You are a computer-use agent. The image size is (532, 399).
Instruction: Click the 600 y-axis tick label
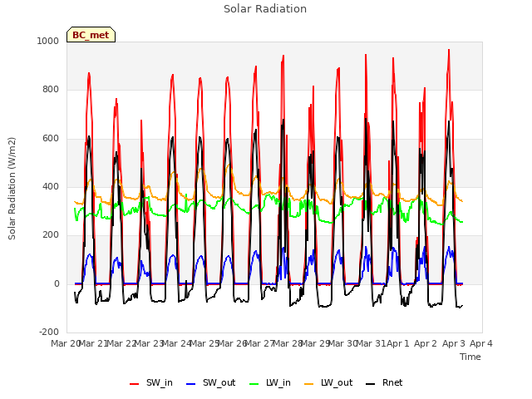click(51, 139)
